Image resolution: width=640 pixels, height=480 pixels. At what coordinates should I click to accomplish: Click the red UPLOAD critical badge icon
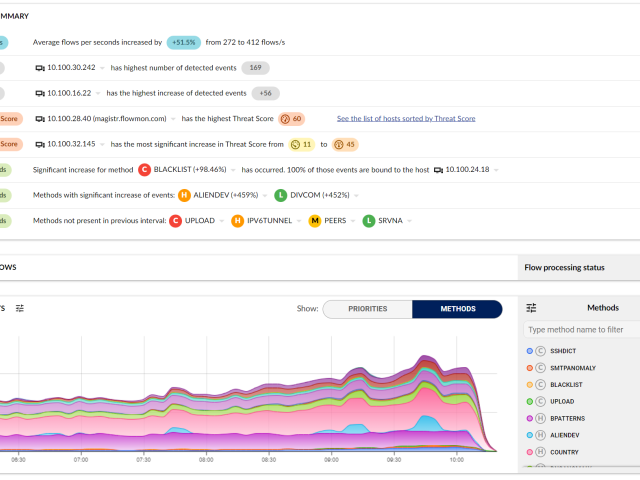[175, 220]
